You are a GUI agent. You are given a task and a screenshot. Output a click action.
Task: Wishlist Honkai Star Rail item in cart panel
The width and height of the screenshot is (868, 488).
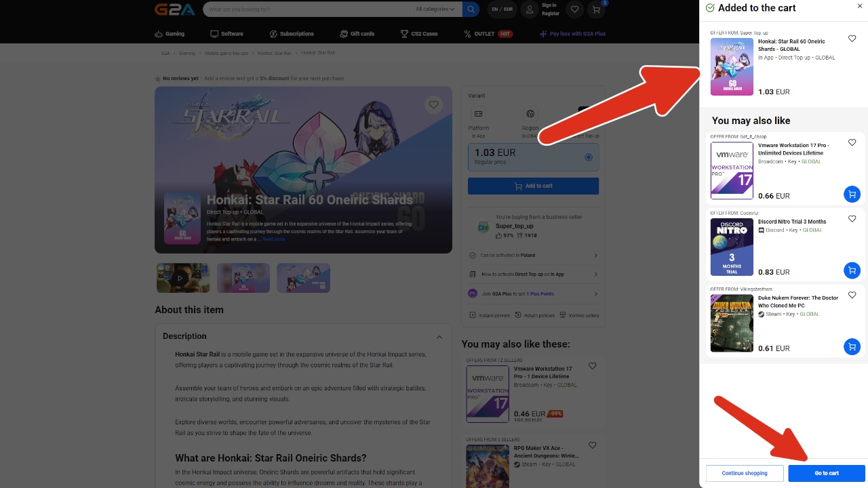pyautogui.click(x=852, y=39)
